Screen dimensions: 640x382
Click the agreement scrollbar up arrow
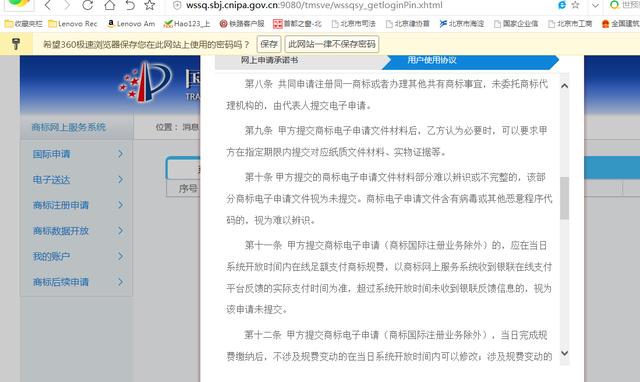pyautogui.click(x=564, y=86)
